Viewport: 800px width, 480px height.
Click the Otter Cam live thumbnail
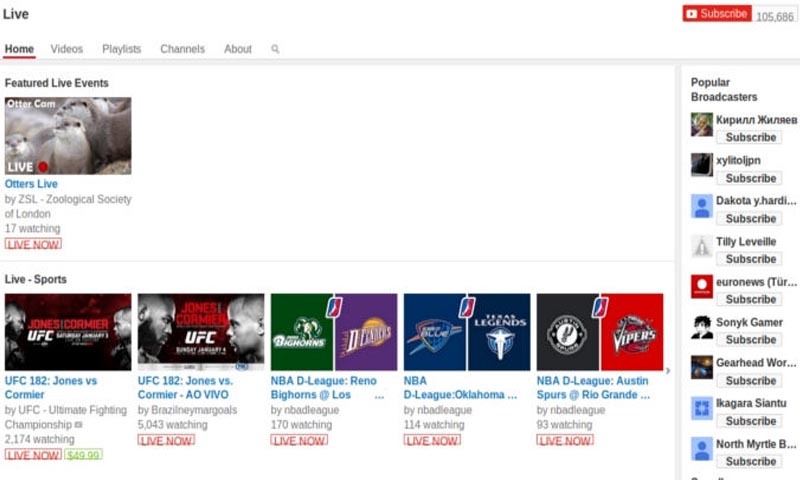click(68, 136)
